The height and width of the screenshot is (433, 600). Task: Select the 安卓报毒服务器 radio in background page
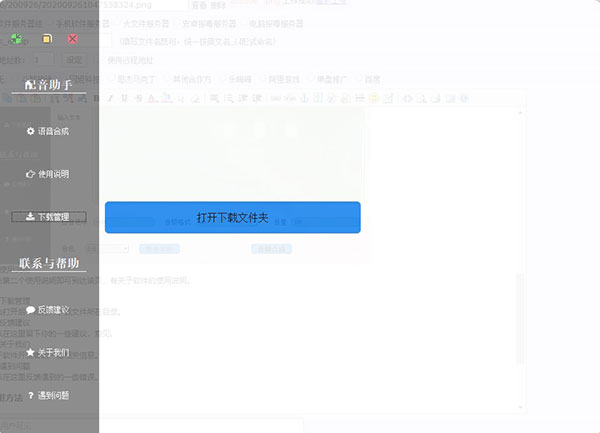176,24
